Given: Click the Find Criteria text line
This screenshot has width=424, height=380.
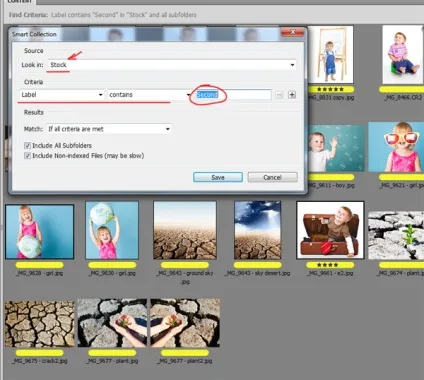Looking at the screenshot, I should click(102, 15).
